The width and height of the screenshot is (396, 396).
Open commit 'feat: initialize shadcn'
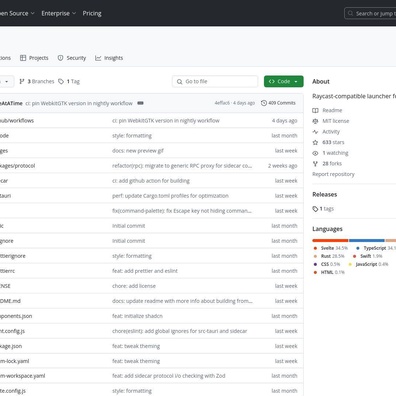coord(137,316)
